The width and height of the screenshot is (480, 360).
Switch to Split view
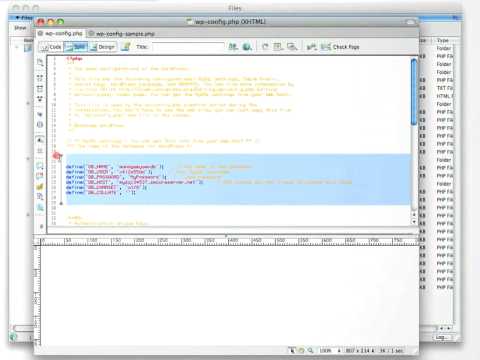click(76, 47)
